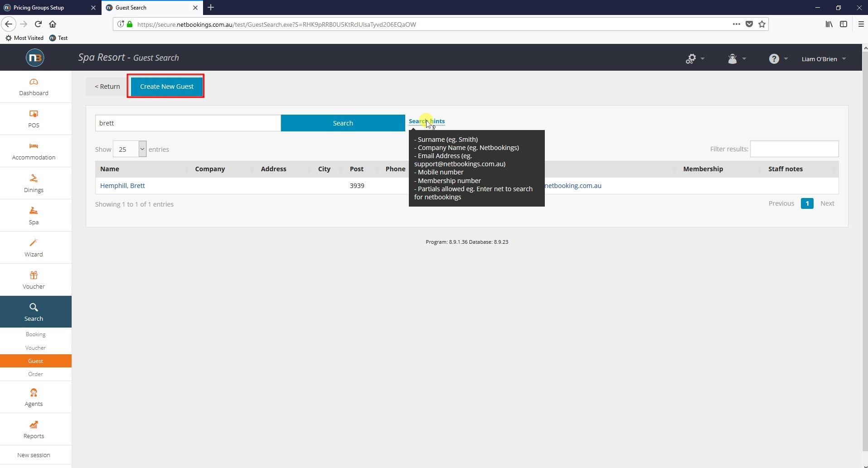
Task: Sort table by City column
Action: click(x=330, y=169)
